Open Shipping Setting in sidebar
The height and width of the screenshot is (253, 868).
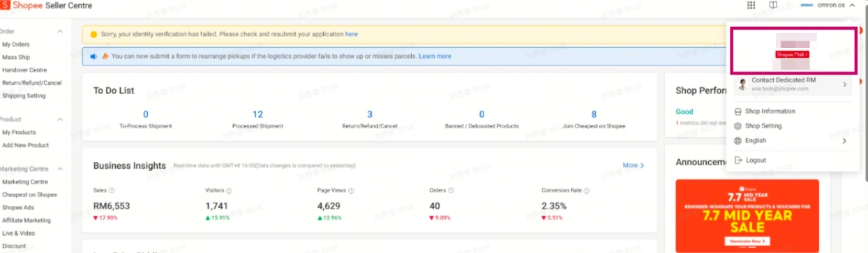point(24,95)
